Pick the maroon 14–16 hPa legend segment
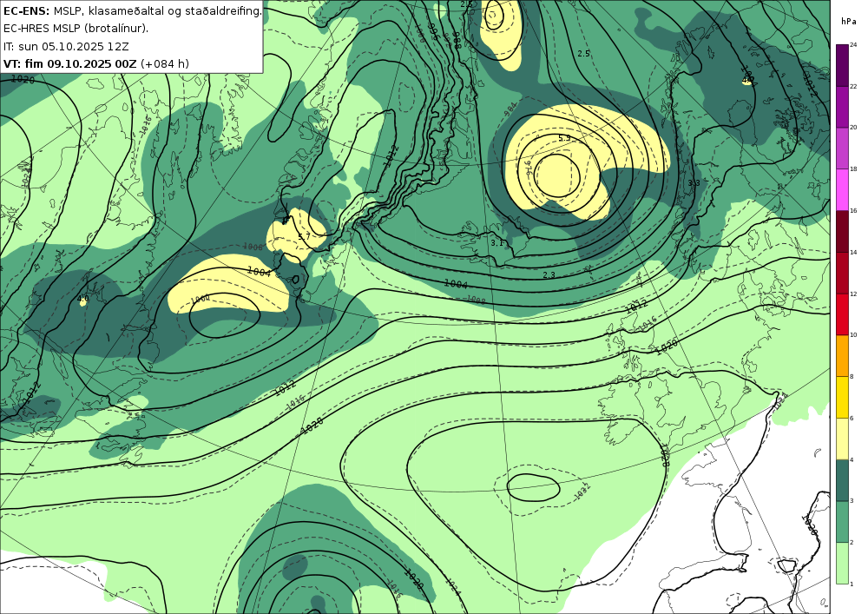The width and height of the screenshot is (868, 614). [x=842, y=231]
